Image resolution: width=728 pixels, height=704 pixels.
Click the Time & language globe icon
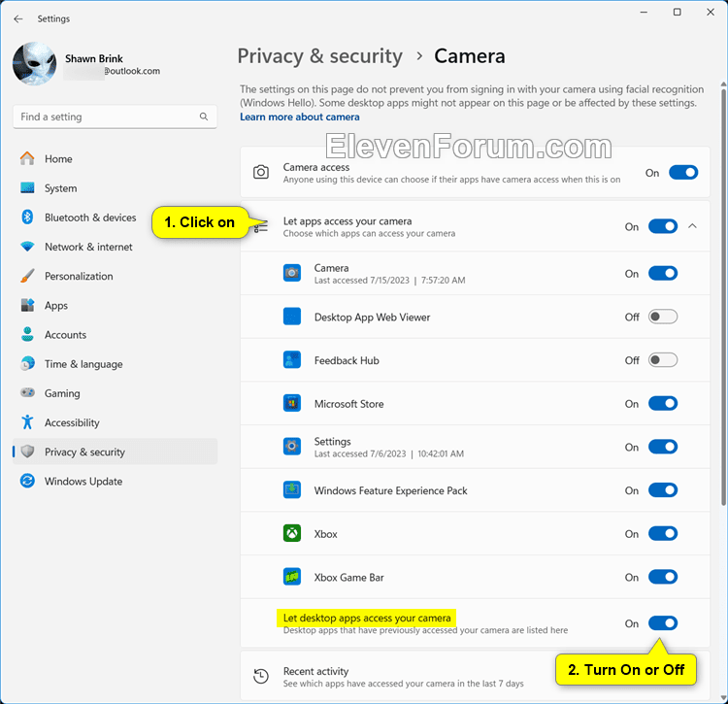click(27, 363)
